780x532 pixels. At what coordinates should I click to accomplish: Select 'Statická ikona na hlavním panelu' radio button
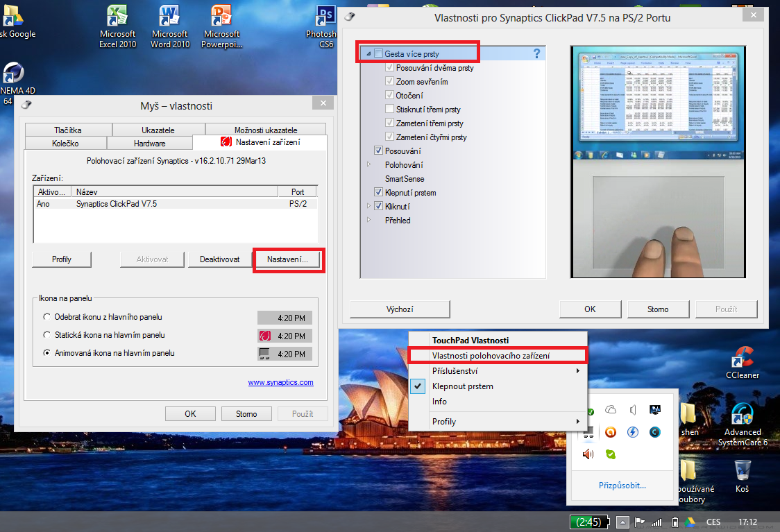coord(46,334)
